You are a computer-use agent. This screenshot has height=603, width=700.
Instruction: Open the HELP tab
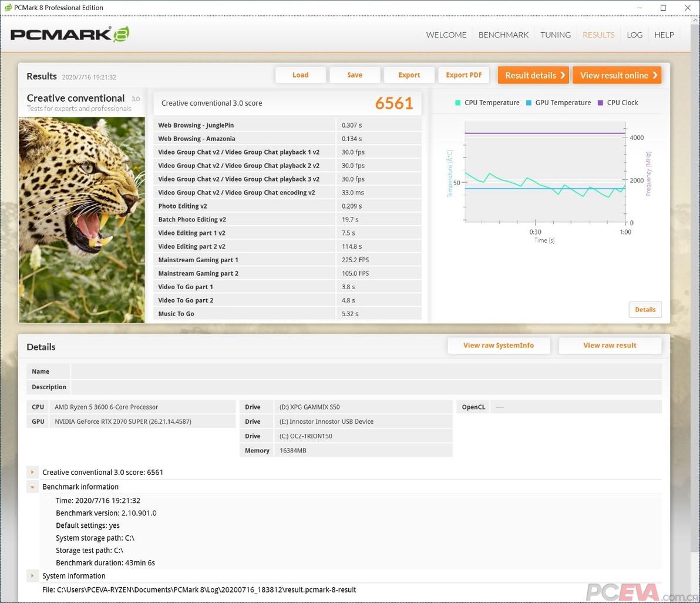pos(664,35)
